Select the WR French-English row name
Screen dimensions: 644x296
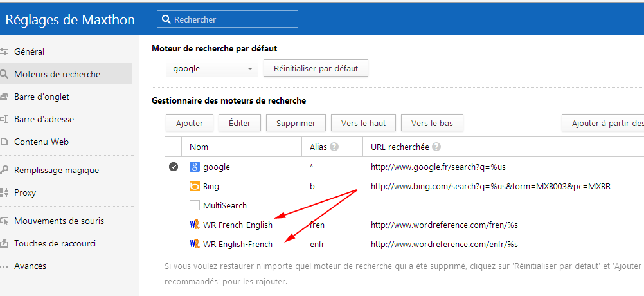click(x=238, y=225)
